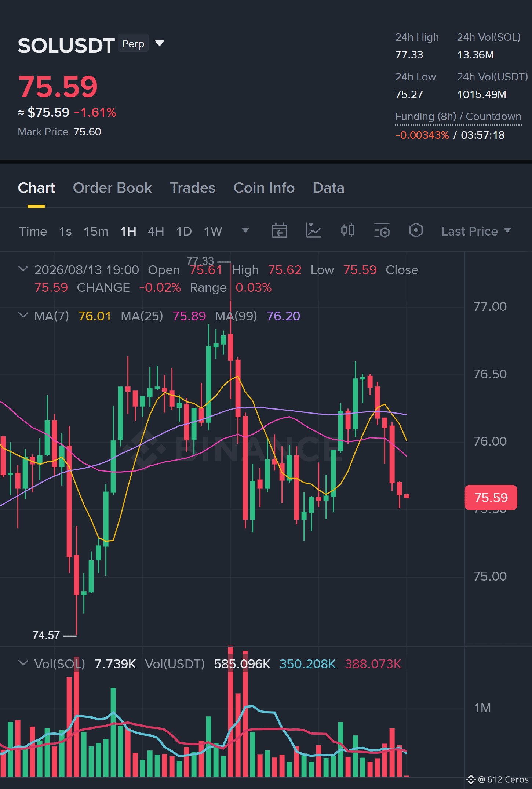Select the 15m time interval

pyautogui.click(x=96, y=231)
